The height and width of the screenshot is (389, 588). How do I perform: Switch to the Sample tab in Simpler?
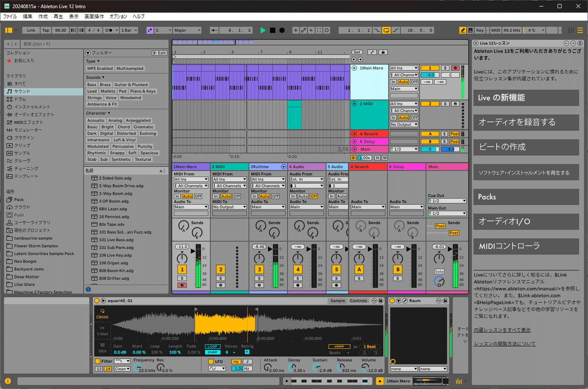click(x=338, y=301)
